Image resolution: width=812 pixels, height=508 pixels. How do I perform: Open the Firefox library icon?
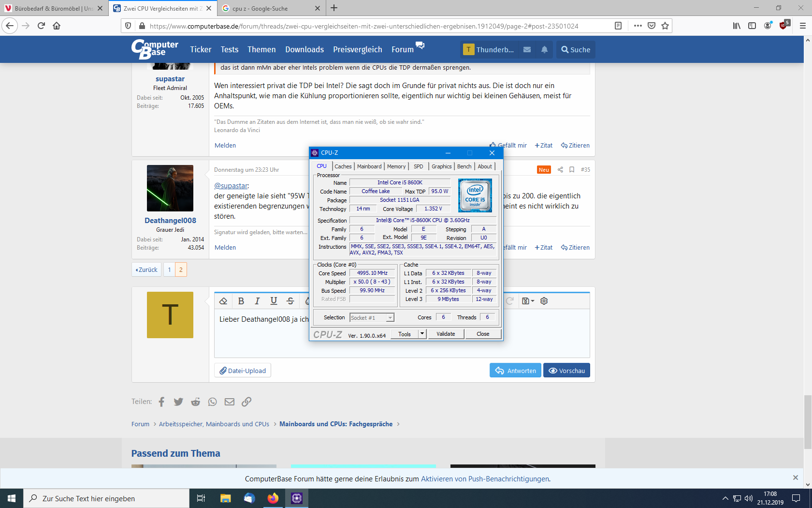point(737,26)
